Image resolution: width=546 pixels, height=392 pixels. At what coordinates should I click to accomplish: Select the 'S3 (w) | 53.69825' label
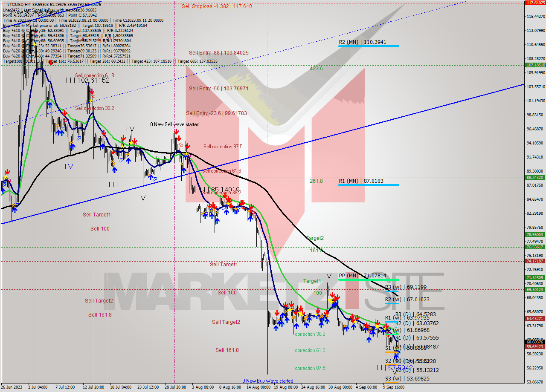407,379
